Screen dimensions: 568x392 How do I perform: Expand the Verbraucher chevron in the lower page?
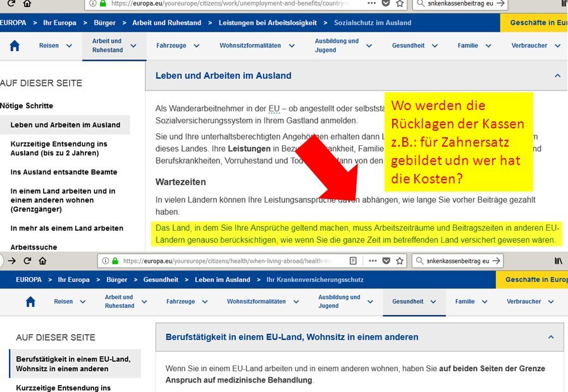click(x=551, y=302)
